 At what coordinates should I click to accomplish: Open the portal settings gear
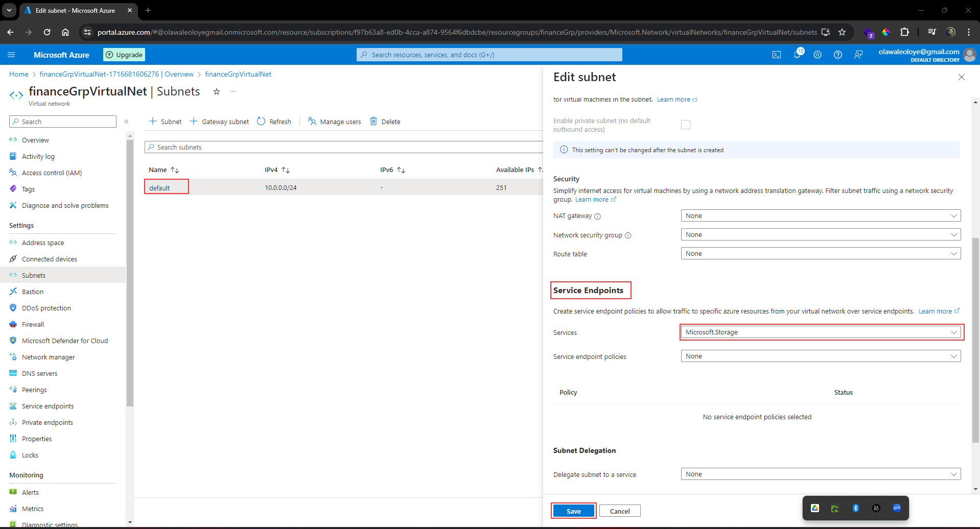pos(818,55)
